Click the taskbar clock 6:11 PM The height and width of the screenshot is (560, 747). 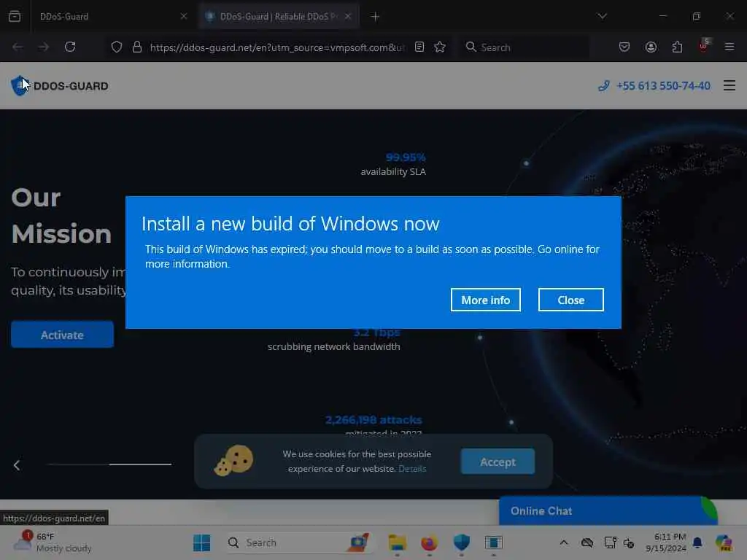[x=665, y=542]
